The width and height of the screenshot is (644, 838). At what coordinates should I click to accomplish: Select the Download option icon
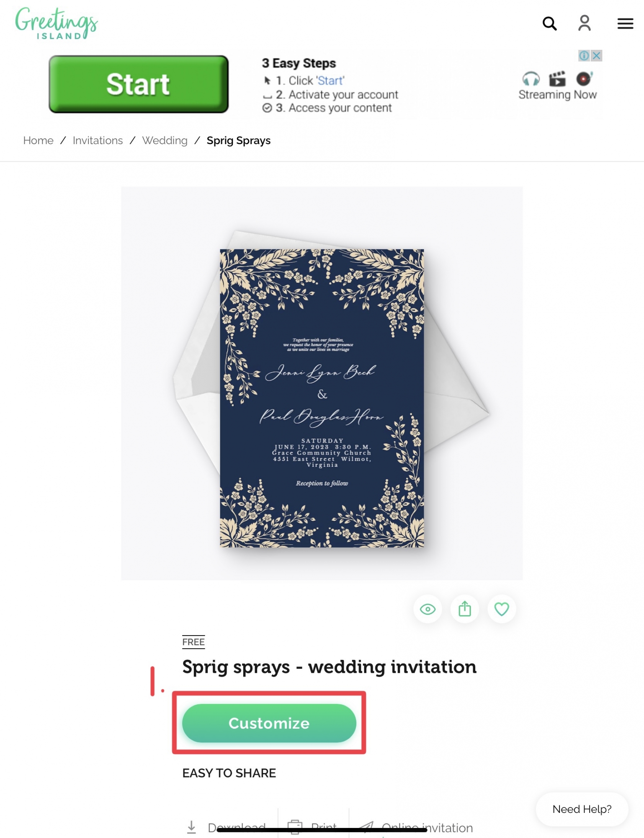click(191, 827)
